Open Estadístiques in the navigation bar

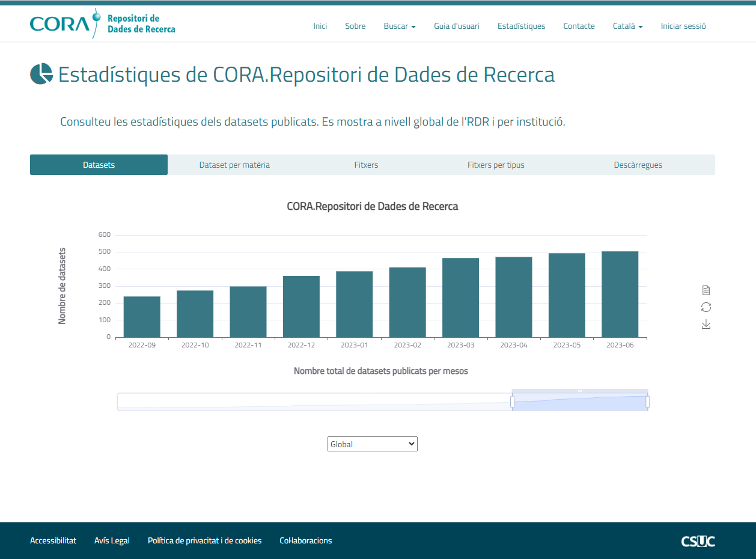[522, 26]
